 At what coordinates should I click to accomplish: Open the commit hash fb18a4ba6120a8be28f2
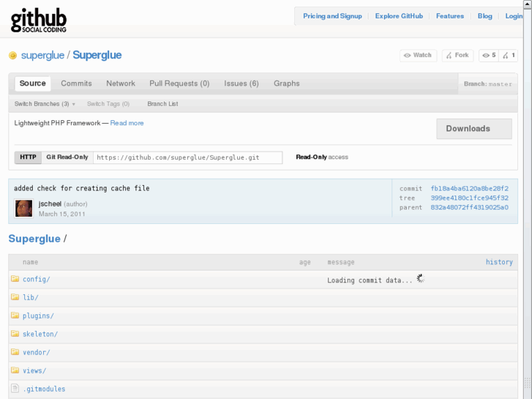click(x=470, y=188)
